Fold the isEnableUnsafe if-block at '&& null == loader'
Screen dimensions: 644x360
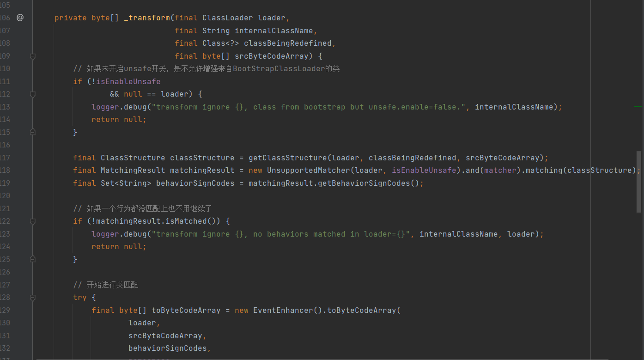click(x=32, y=94)
